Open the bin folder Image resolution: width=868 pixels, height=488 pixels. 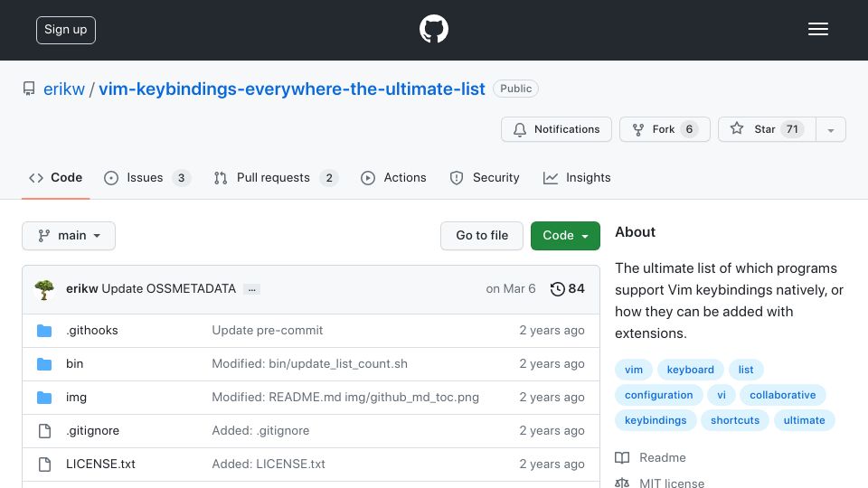pyautogui.click(x=75, y=363)
